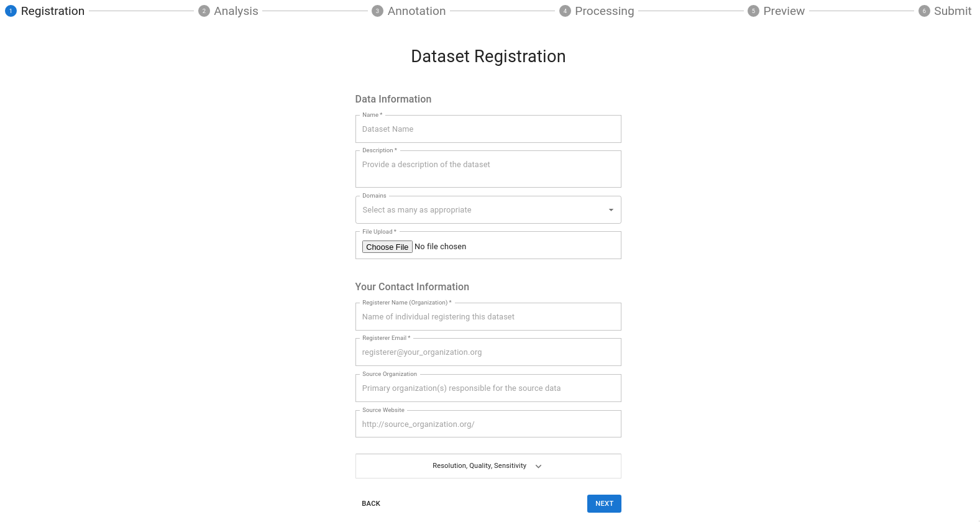The height and width of the screenshot is (522, 980).
Task: Focus the Dataset Name input field
Action: pos(488,129)
